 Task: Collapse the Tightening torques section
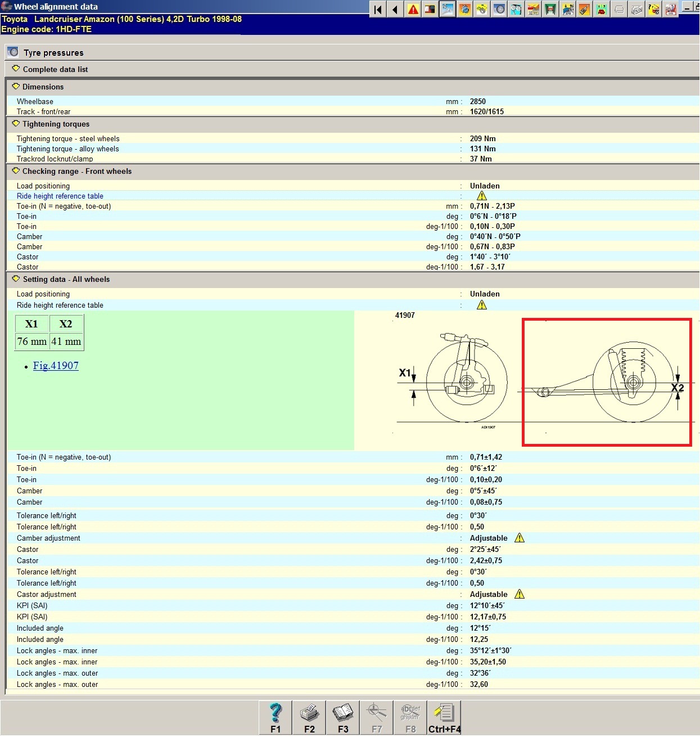tap(16, 124)
